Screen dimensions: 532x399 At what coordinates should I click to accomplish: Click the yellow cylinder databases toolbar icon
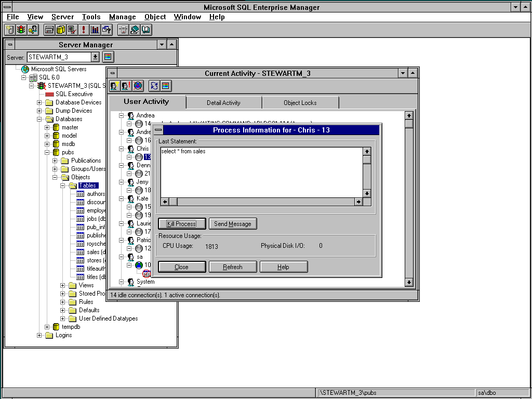pyautogui.click(x=60, y=30)
